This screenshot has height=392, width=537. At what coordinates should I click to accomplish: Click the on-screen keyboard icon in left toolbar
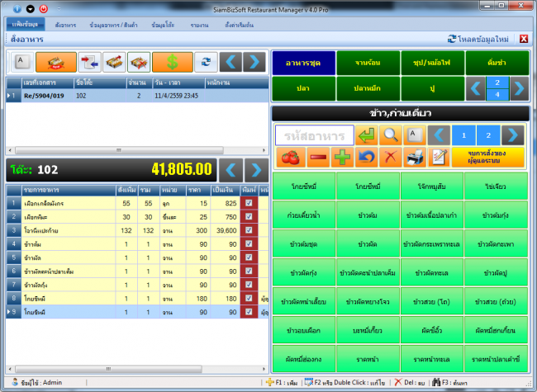(x=22, y=62)
